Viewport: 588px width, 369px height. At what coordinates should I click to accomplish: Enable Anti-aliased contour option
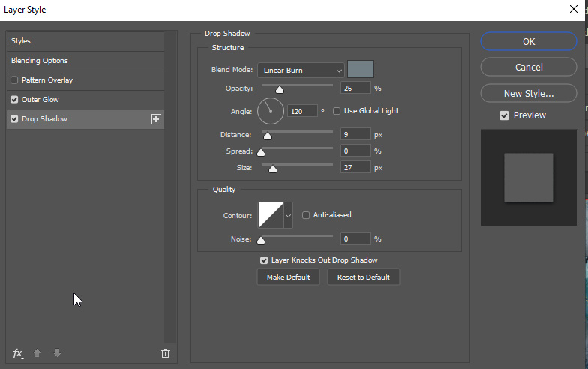pos(306,215)
